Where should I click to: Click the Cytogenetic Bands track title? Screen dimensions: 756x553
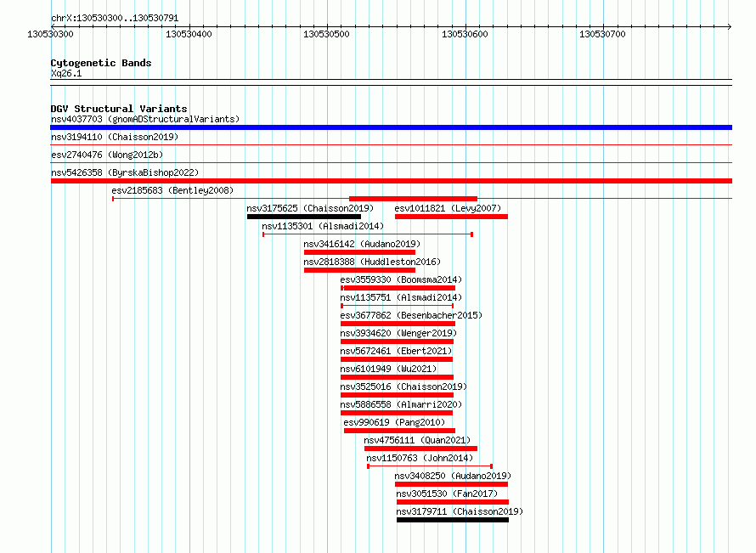101,63
